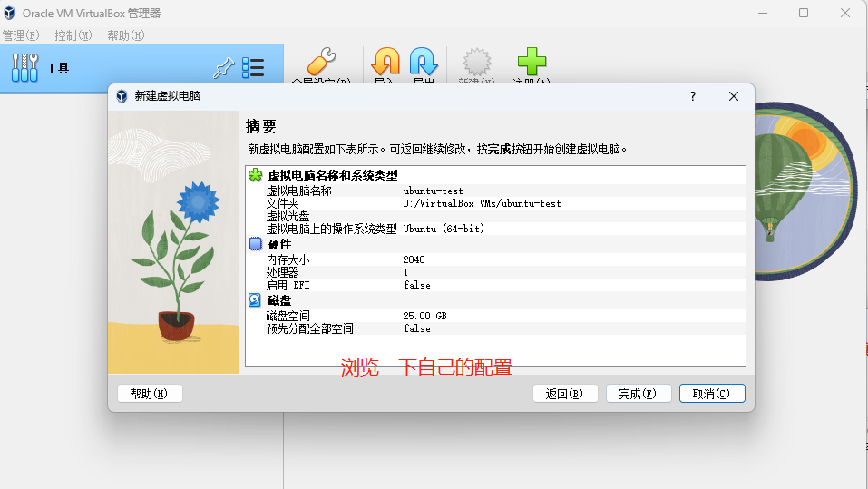Click the VirtualBox logo in main title bar
This screenshot has height=489, width=868.
point(9,13)
